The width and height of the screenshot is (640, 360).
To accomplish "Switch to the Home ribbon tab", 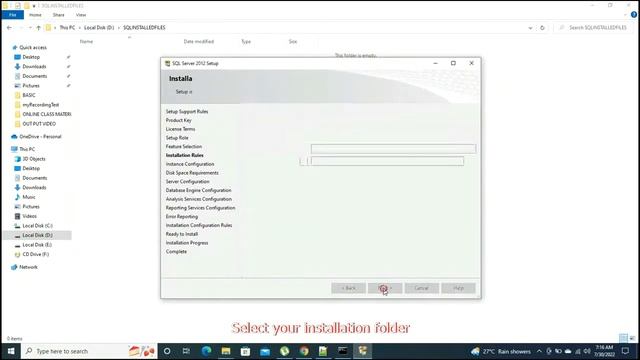I will 35,15.
